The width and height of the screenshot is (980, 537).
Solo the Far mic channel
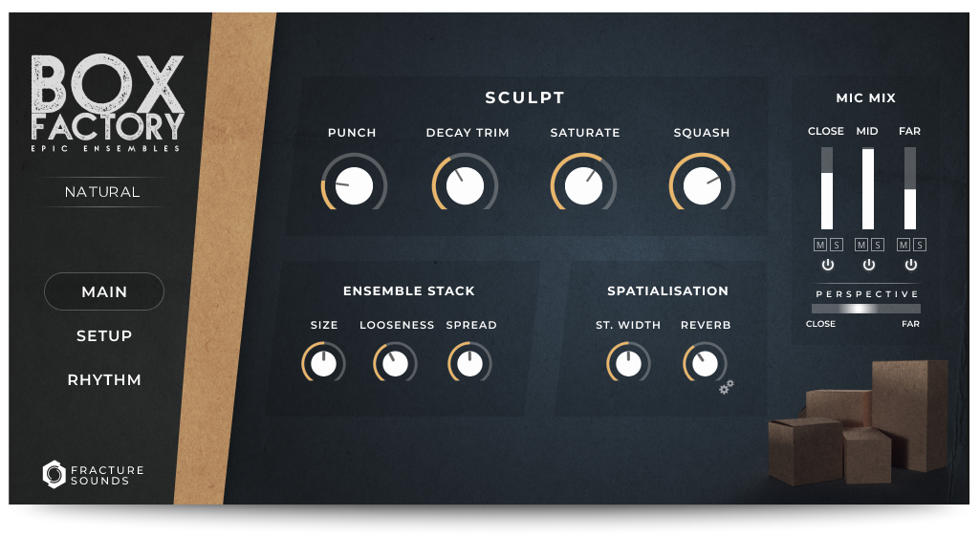(x=920, y=245)
